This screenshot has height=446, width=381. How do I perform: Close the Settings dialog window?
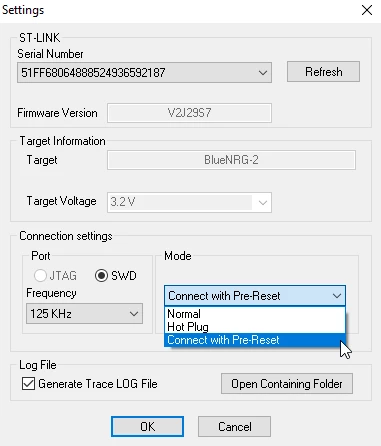click(367, 10)
